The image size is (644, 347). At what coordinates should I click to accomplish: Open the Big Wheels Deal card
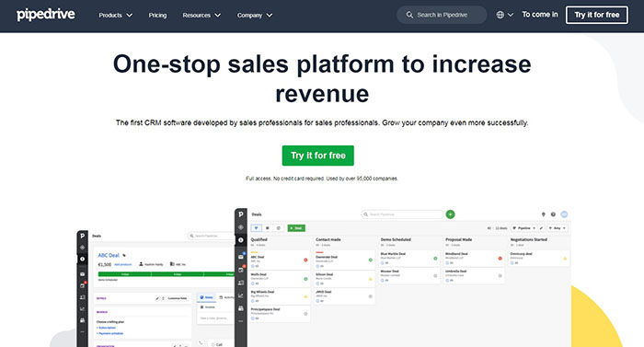click(x=280, y=296)
